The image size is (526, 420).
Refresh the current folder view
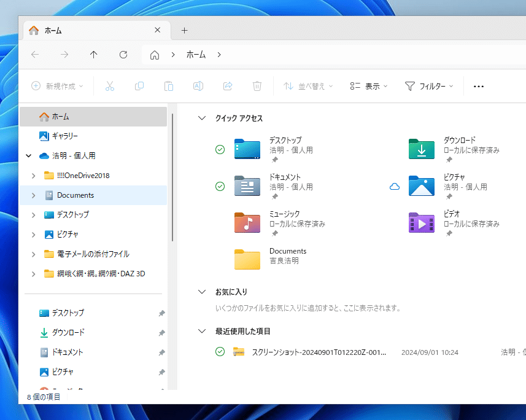tap(123, 55)
